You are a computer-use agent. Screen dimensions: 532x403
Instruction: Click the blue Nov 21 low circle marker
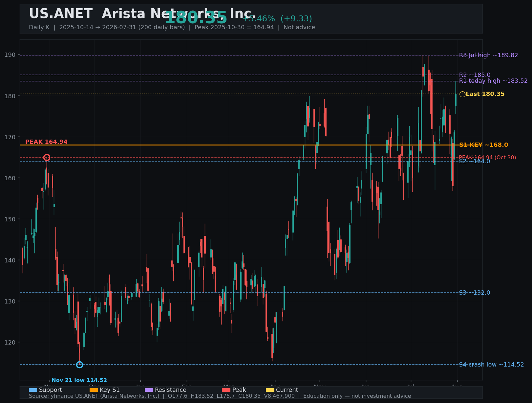point(79,365)
